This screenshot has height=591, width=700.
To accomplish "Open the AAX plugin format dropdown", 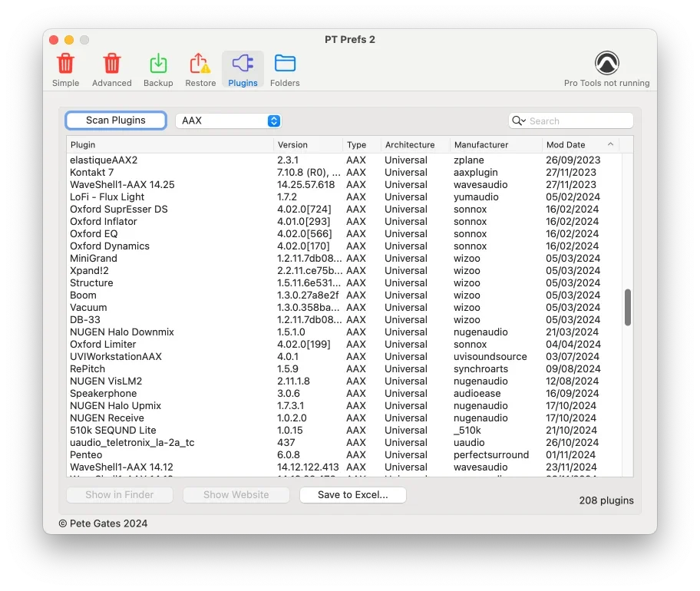I will (228, 121).
